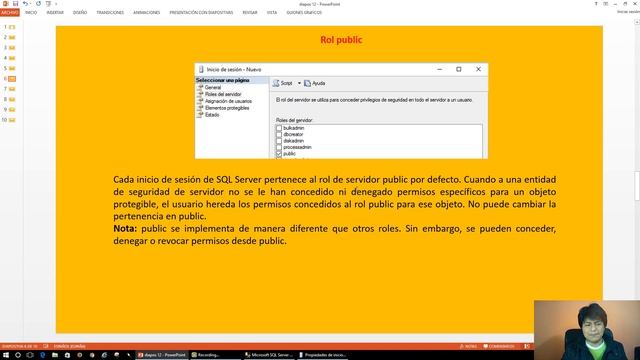Click the Iniciar sesión link
Screen dimensions: 640x360
pos(629,12)
